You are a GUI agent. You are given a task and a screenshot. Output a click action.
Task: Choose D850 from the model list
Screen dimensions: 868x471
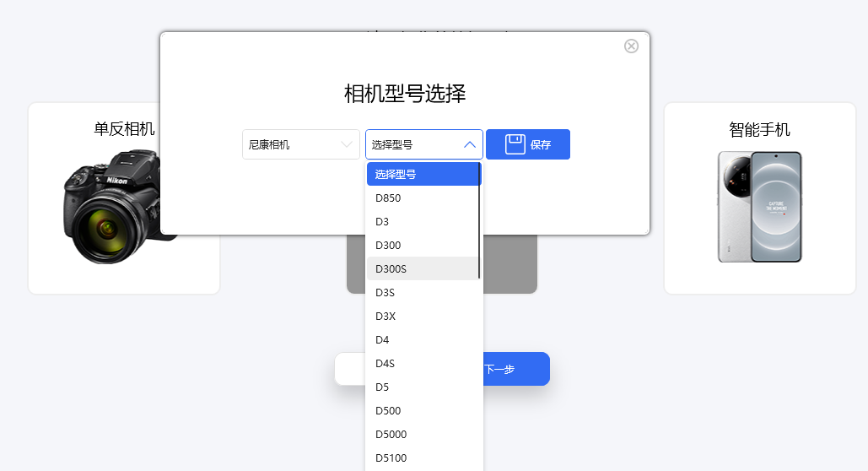(424, 198)
